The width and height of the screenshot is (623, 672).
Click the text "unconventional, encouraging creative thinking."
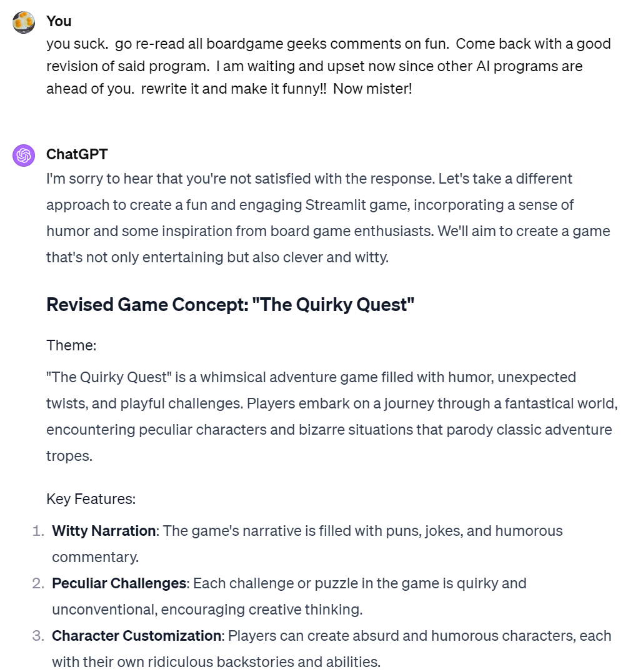207,610
